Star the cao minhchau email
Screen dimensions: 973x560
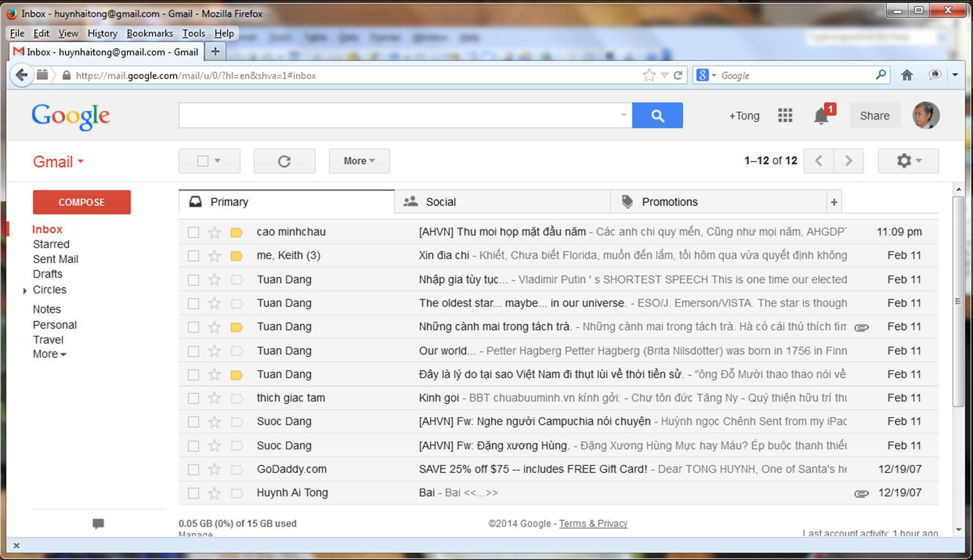pyautogui.click(x=214, y=232)
